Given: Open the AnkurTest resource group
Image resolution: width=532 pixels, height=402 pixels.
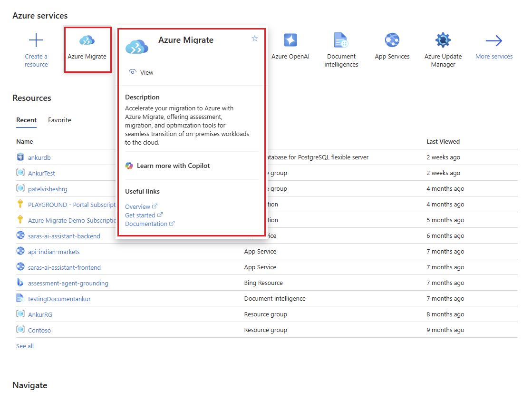Looking at the screenshot, I should point(41,173).
